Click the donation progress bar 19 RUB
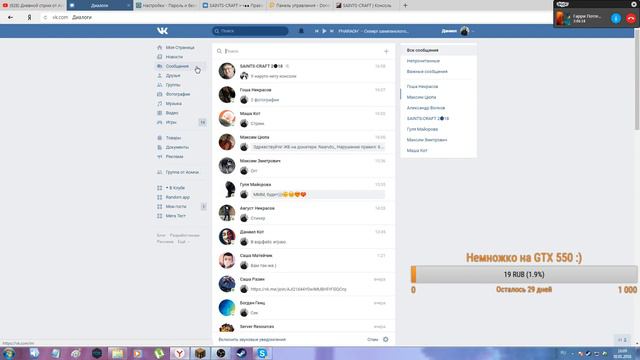 click(x=524, y=274)
